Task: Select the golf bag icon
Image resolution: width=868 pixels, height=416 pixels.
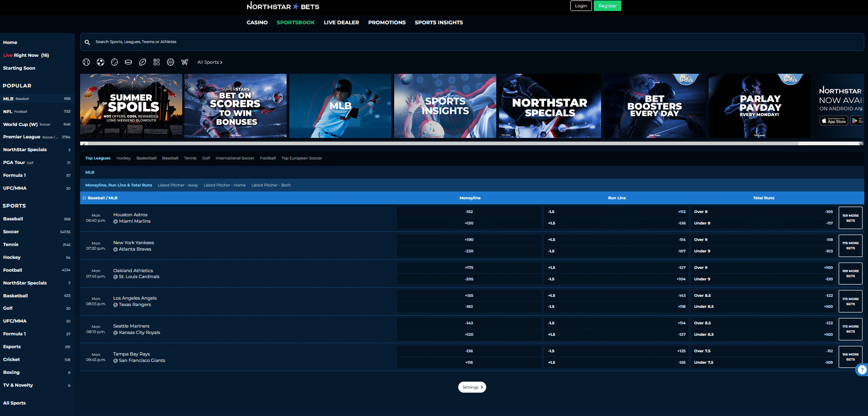Action: point(184,62)
